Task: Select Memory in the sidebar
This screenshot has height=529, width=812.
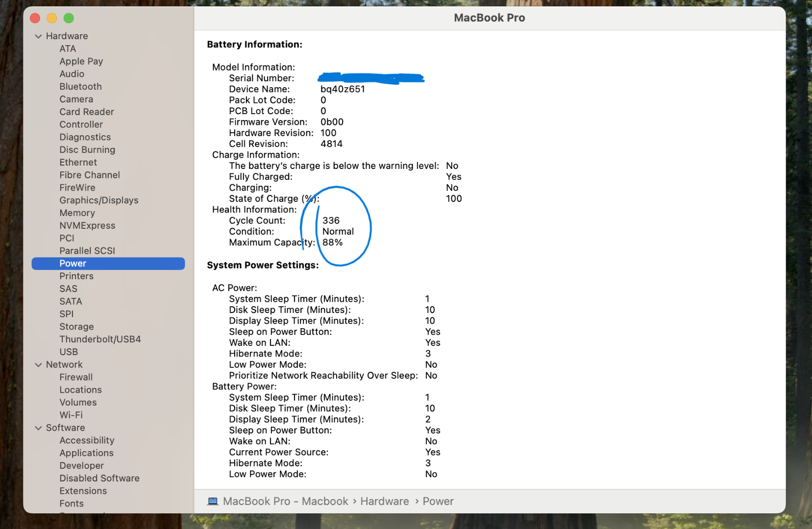Action: click(77, 213)
